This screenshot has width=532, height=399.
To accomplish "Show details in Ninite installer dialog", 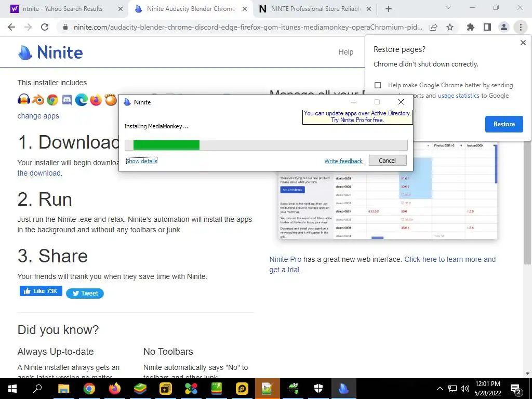I will [141, 161].
